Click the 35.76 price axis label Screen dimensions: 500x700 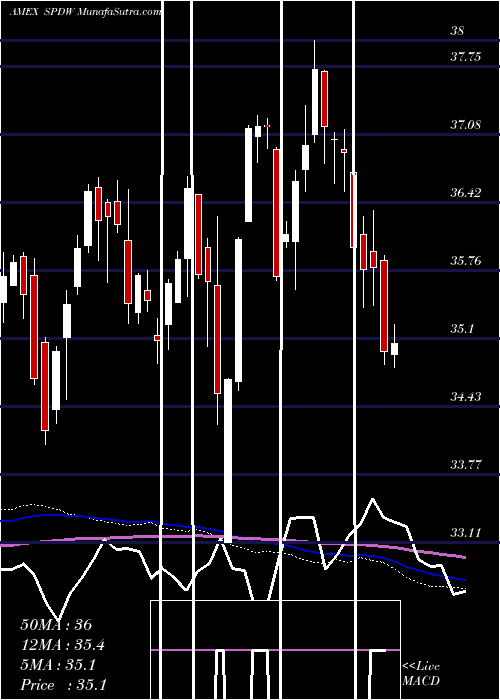pos(466,261)
